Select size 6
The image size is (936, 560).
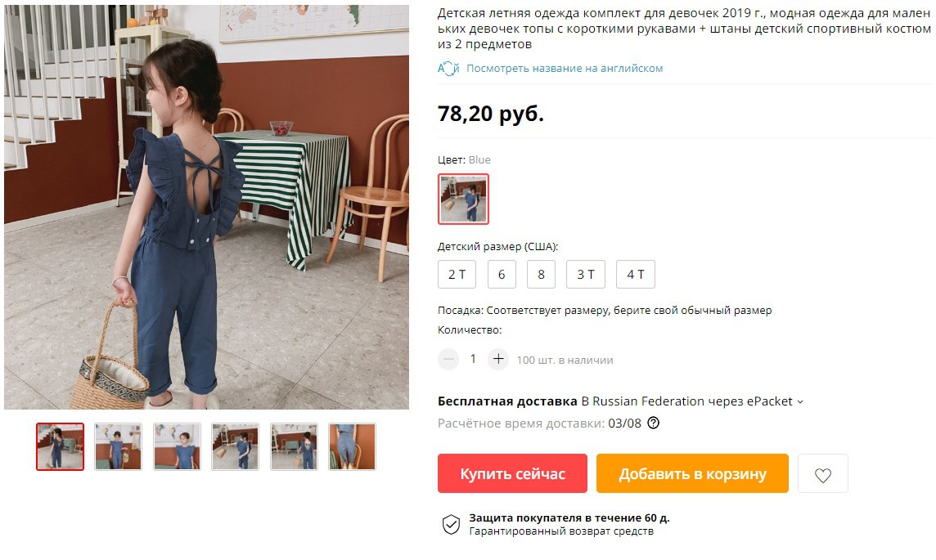[502, 275]
